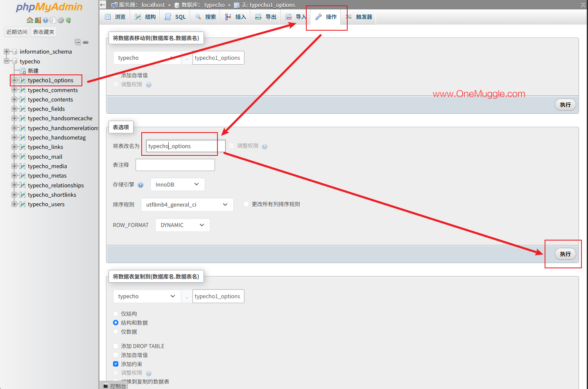This screenshot has width=588, height=389.
Task: Open the 导出 tab
Action: point(265,17)
